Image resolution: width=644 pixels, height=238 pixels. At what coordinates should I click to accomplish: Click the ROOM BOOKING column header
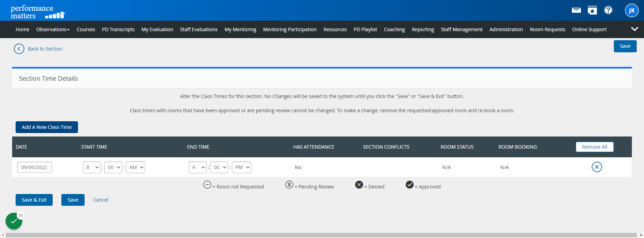(518, 147)
